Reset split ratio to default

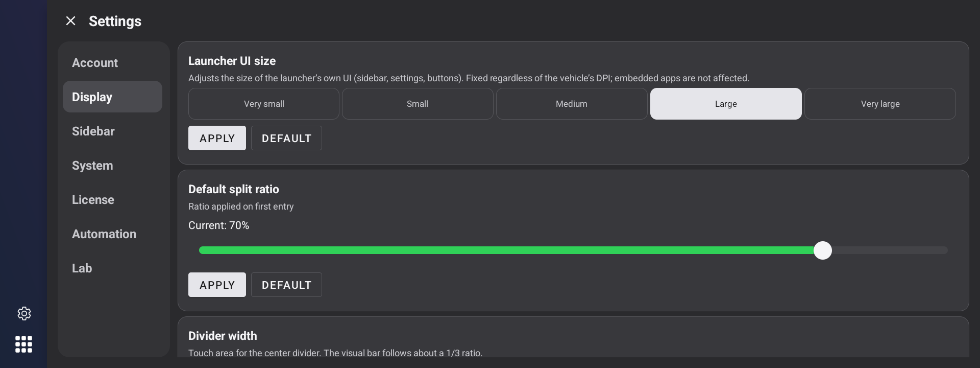click(x=286, y=285)
